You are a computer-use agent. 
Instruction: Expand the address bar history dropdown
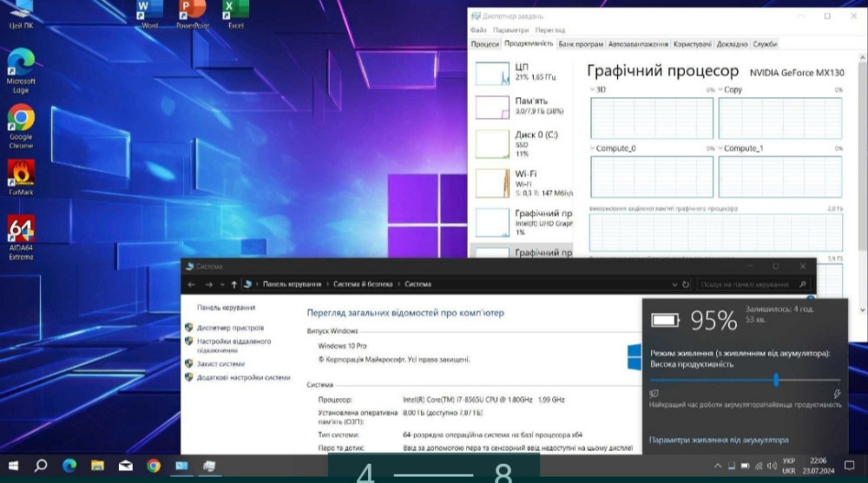click(x=674, y=284)
